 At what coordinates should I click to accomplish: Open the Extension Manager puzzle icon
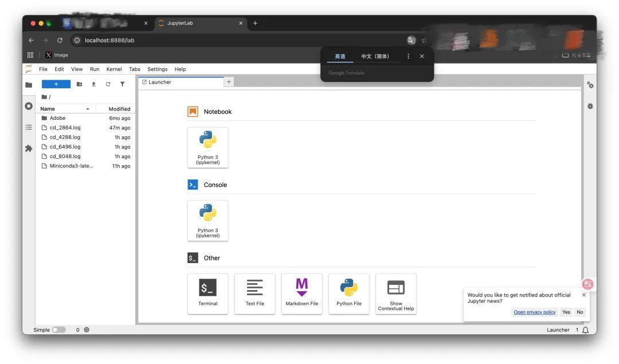[29, 148]
